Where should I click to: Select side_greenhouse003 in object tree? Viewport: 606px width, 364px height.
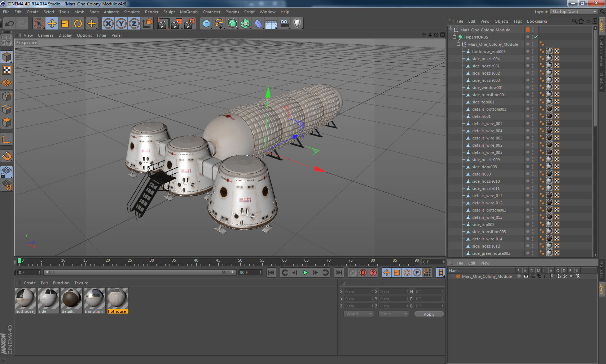[x=491, y=253]
